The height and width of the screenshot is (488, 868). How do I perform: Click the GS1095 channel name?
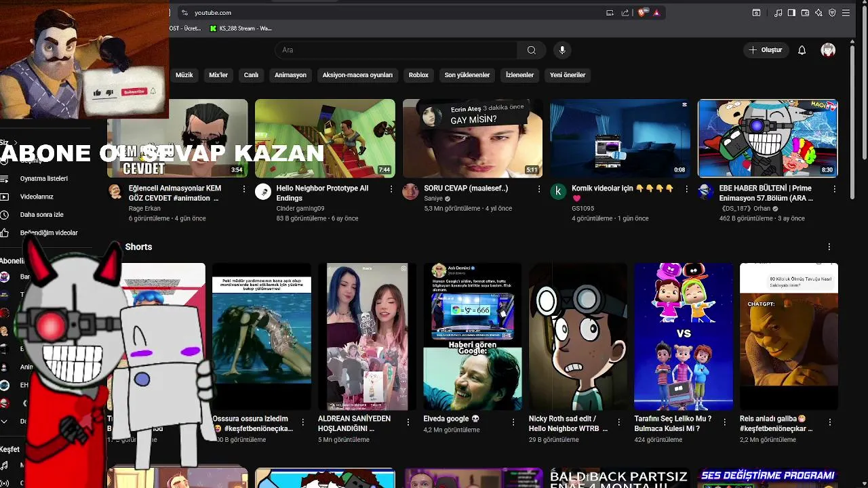[583, 209]
